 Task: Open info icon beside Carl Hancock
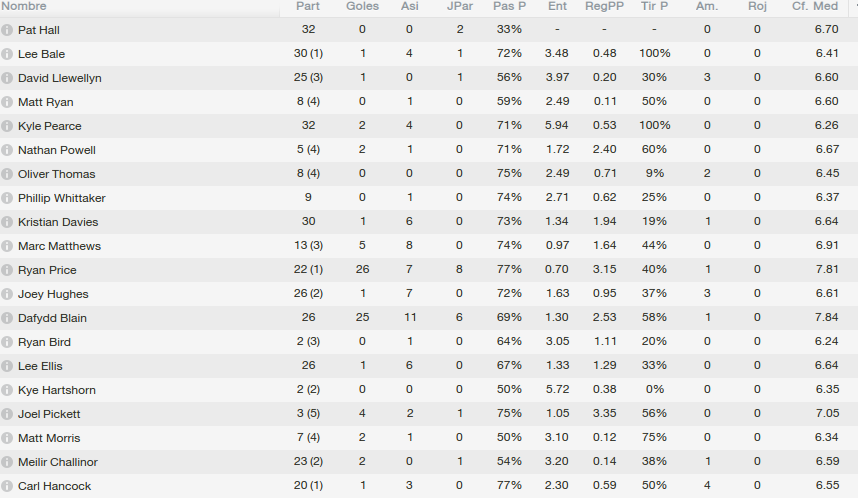click(7, 486)
